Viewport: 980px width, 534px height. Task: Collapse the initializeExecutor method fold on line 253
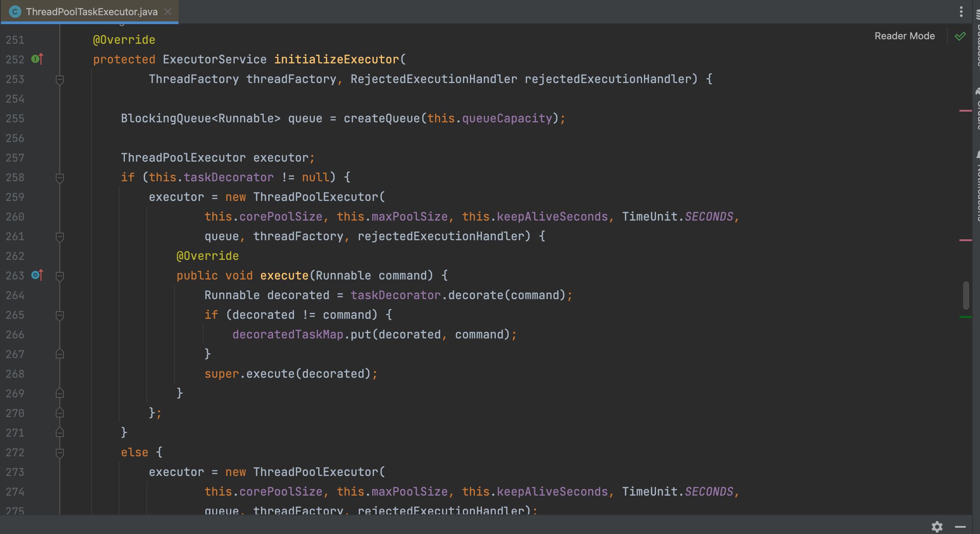coord(59,79)
